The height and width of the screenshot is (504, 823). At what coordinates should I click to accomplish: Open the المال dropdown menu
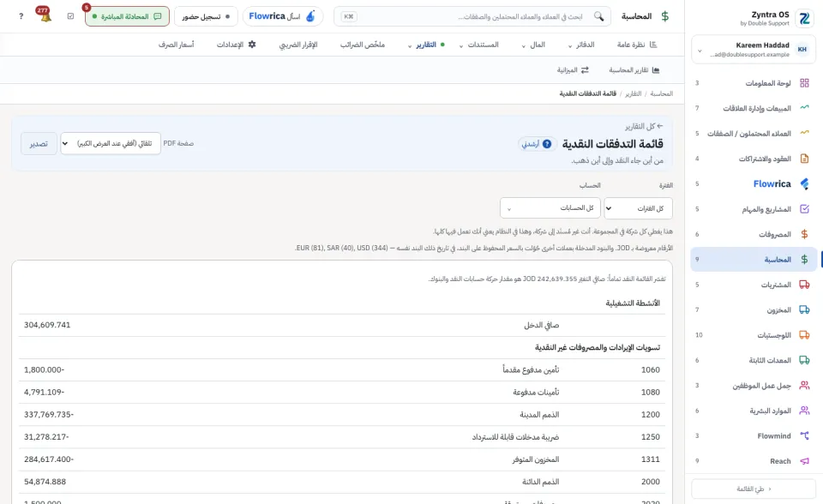pos(533,45)
